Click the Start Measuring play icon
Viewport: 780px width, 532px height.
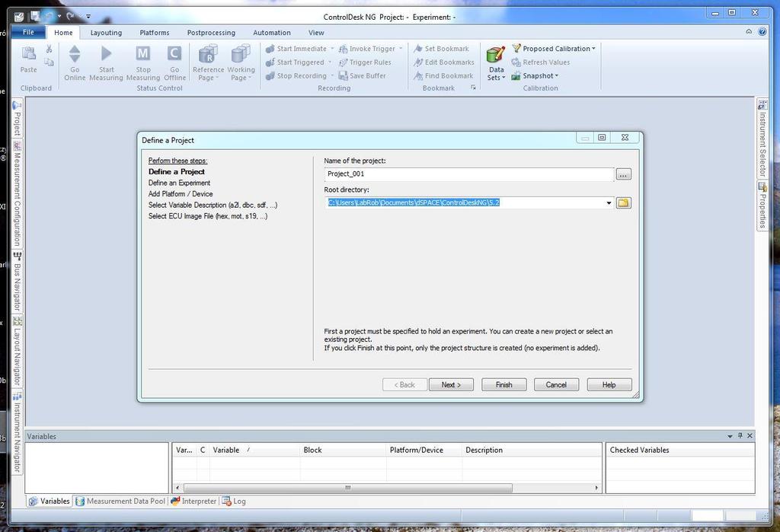coord(106,53)
